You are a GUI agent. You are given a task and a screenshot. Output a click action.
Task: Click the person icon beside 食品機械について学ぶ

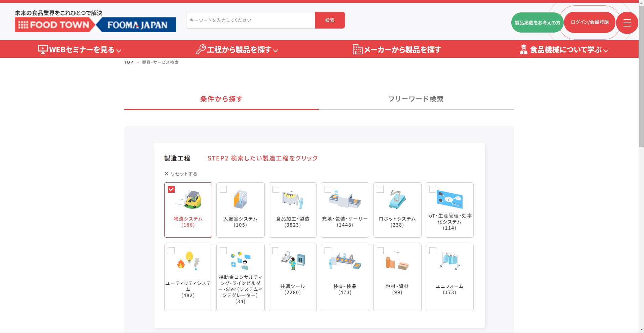tap(523, 49)
